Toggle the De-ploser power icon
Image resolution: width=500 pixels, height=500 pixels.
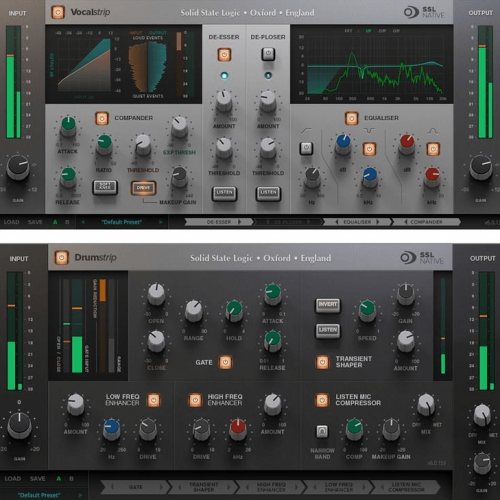[x=268, y=54]
